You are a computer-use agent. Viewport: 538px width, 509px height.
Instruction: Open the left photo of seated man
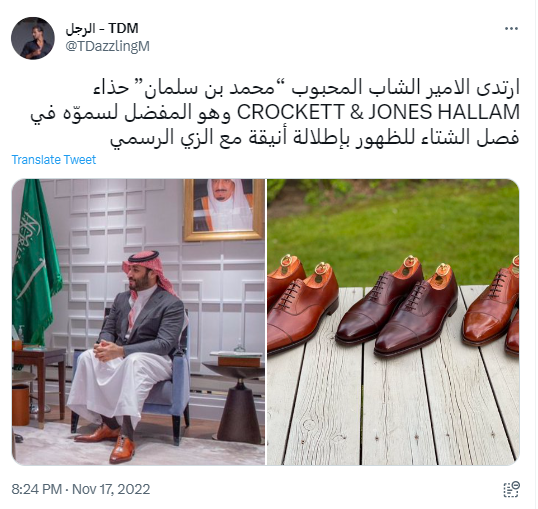[138, 322]
